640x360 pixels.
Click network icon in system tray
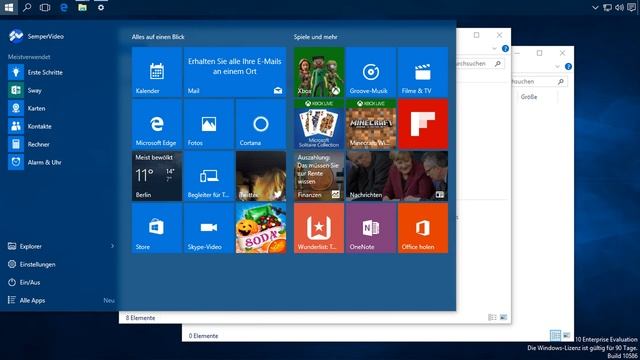tap(608, 7)
